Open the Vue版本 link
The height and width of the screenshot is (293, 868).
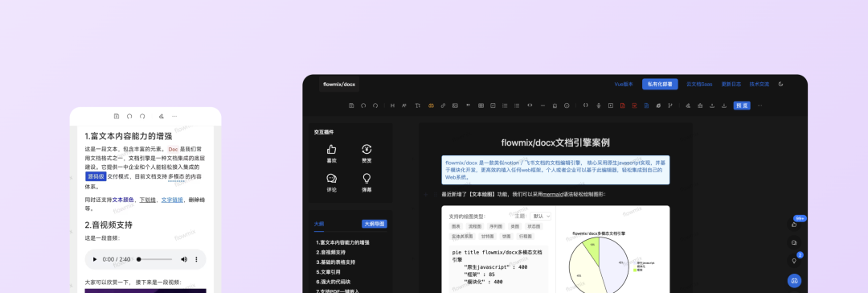coord(624,85)
